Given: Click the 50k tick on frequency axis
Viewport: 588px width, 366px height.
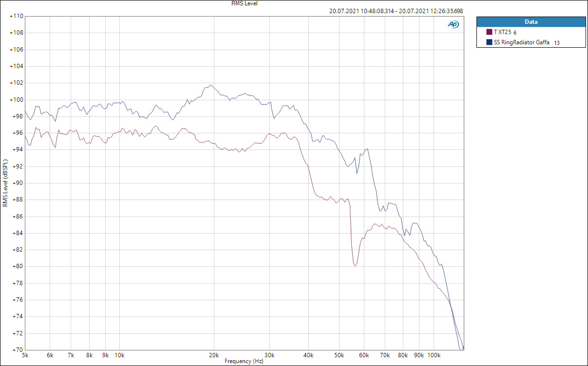Looking at the screenshot, I should [338, 355].
